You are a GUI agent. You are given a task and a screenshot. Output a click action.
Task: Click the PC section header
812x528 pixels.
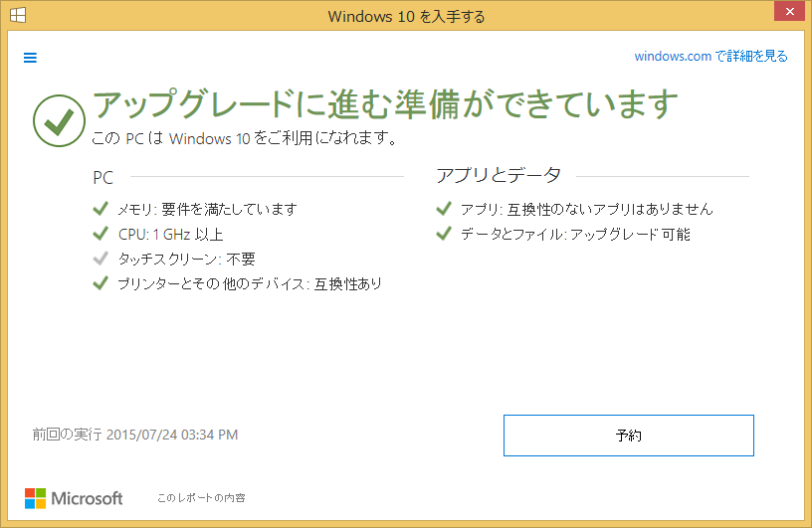[x=103, y=178]
